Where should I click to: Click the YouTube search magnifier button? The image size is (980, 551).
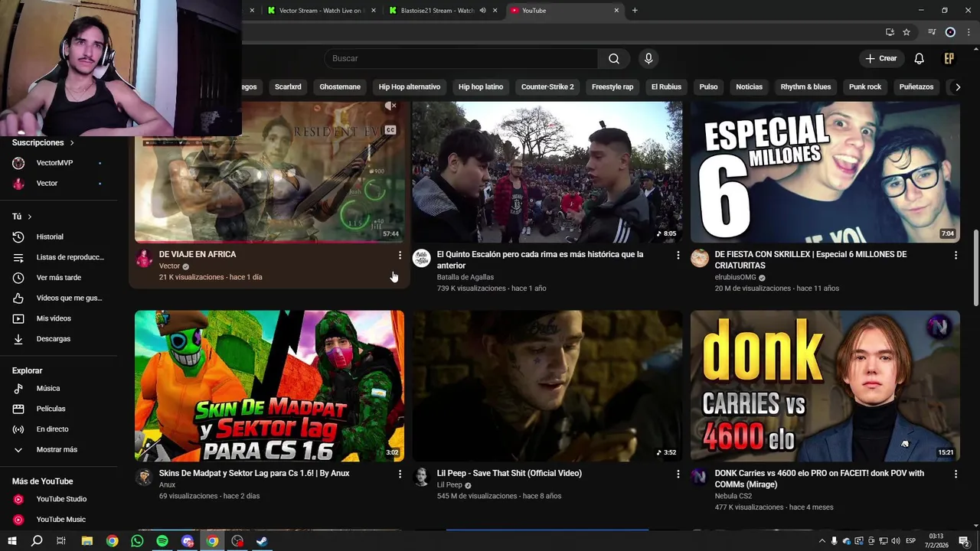coord(614,59)
